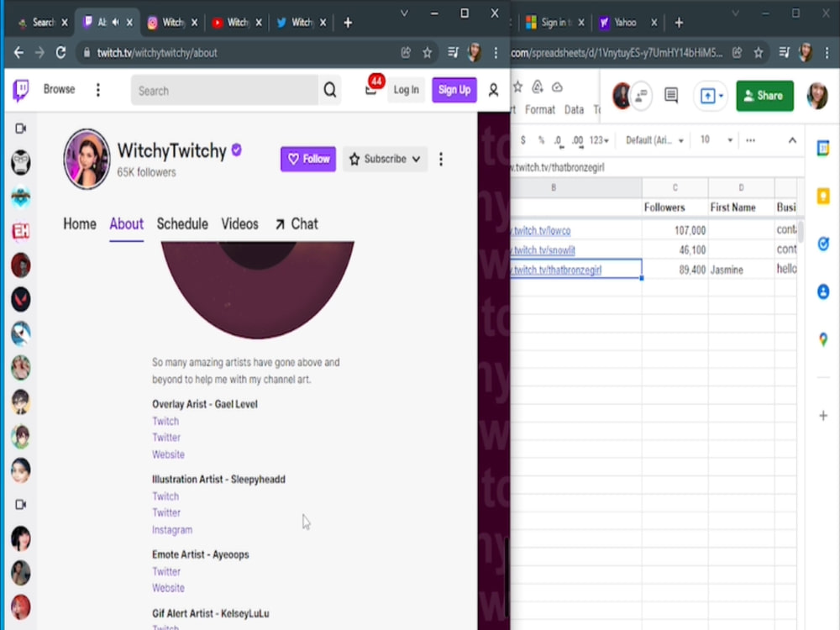Click the Sign Up button
Image resolution: width=840 pixels, height=630 pixels.
tap(454, 90)
